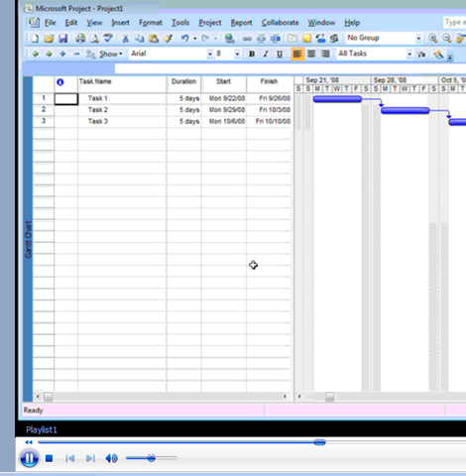Run the Spelling check icon
This screenshot has height=476, width=466.
108,39
